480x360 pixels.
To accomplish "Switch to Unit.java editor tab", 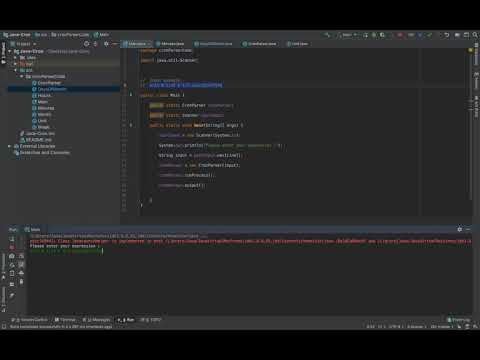I will 297,44.
